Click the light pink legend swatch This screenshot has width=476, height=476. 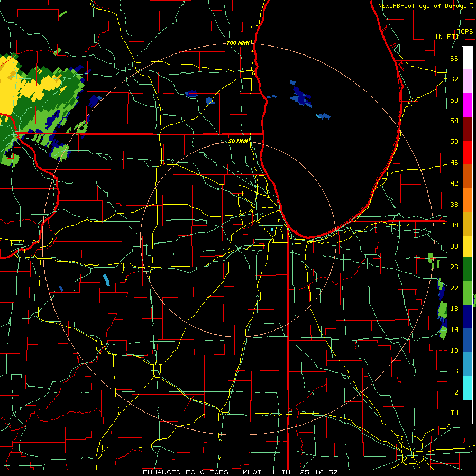pos(467,81)
